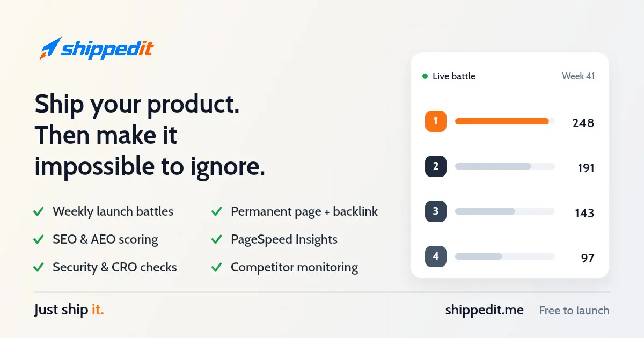Click checkmark next to Competitor monitoring
Screen dimensions: 644x338
pyautogui.click(x=217, y=268)
